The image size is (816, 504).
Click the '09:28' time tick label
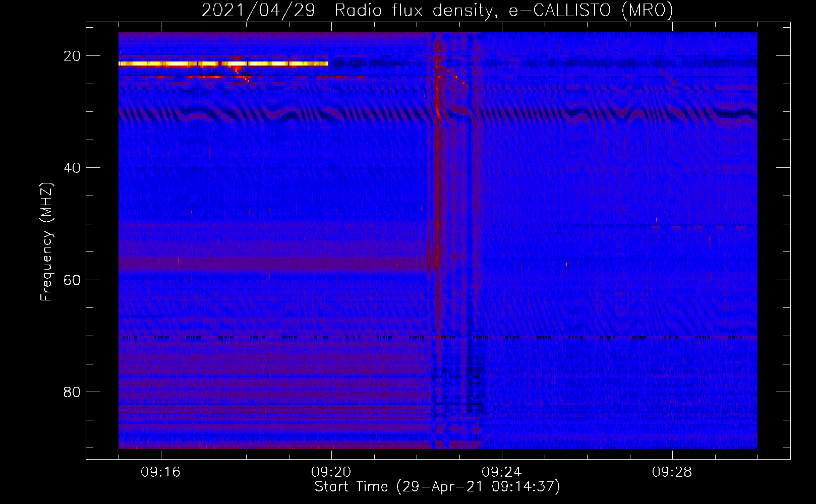[x=672, y=472]
